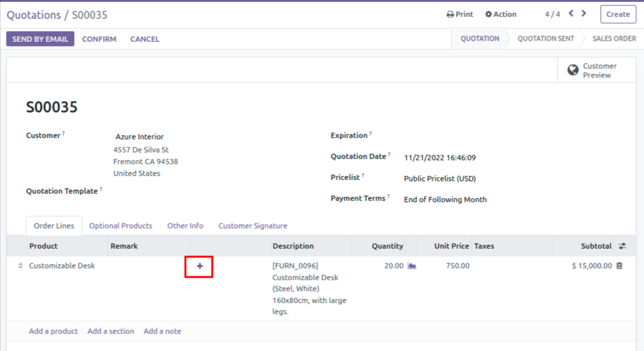Switch to the Optional Products tab
Image resolution: width=644 pixels, height=351 pixels.
pyautogui.click(x=121, y=226)
